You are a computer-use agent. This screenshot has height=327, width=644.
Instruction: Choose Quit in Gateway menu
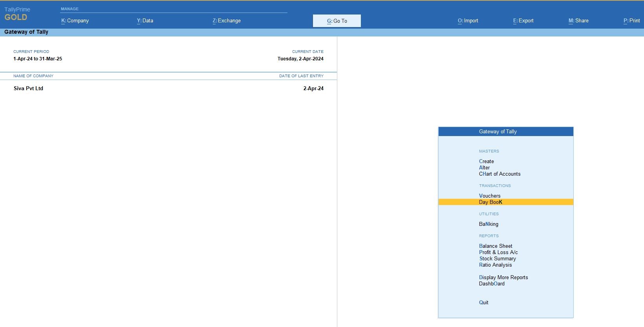(x=483, y=302)
